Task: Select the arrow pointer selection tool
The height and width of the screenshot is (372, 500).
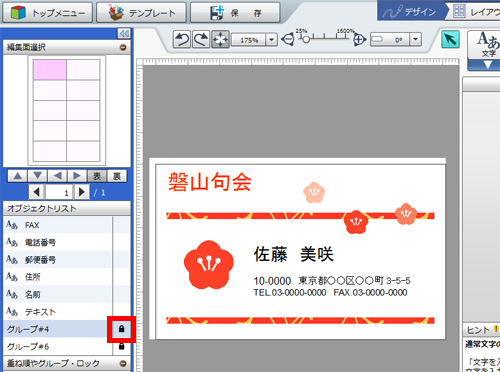Action: [450, 39]
